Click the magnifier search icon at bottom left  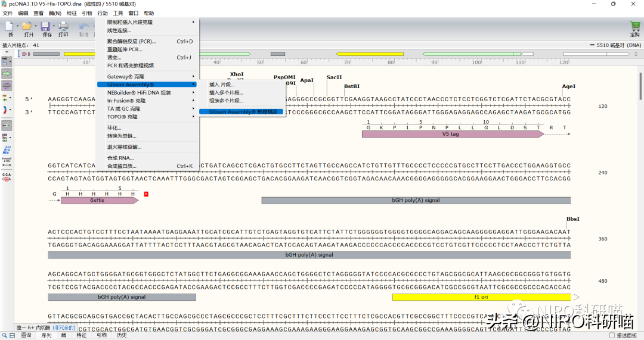pos(4,335)
